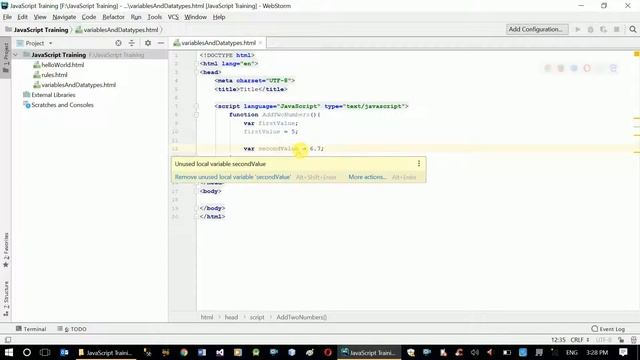The image size is (640, 360).
Task: Close the variablesAndDatatypes.html editor tab
Action: 260,43
